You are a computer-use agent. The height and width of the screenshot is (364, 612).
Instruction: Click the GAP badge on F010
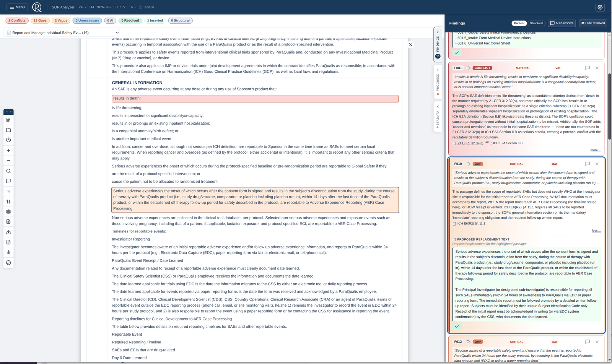(478, 164)
